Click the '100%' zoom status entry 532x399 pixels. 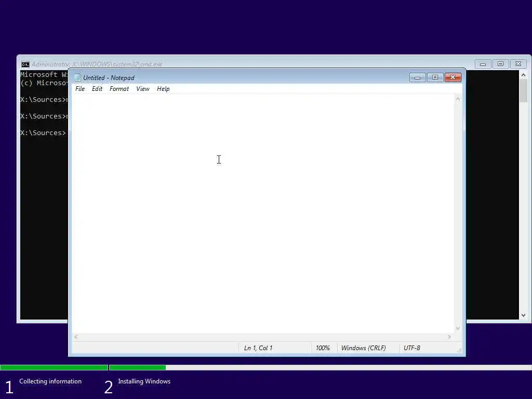323,348
